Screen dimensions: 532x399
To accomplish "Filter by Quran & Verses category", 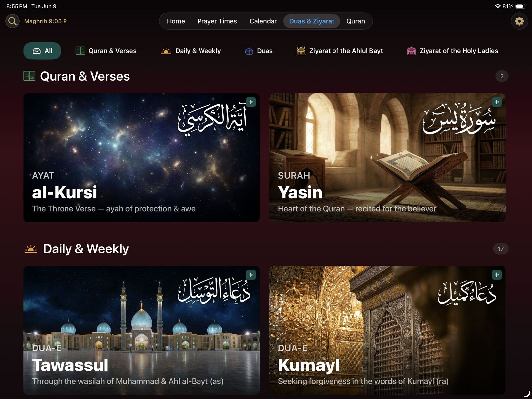I will [x=106, y=51].
